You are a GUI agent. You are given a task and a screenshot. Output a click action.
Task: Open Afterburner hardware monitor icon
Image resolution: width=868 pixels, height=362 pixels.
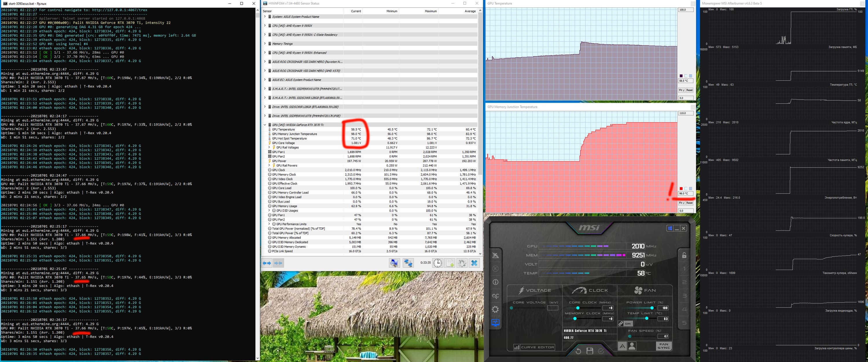tap(495, 323)
